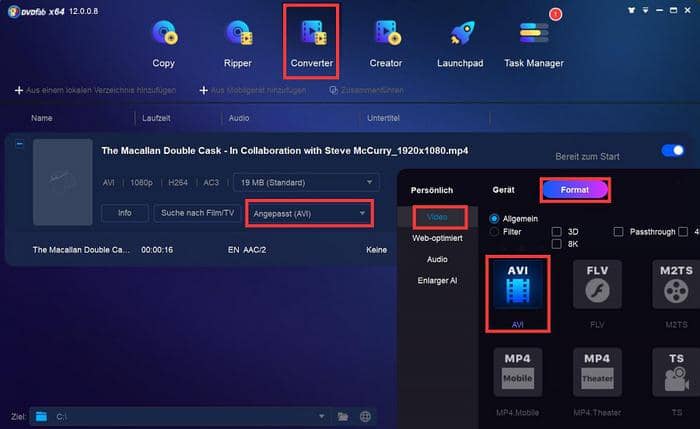700x429 pixels.
Task: Click Suche nach Film/TV button
Action: [197, 213]
